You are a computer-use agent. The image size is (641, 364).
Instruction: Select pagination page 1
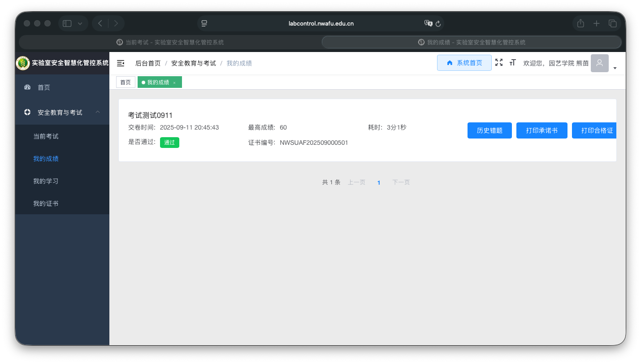pyautogui.click(x=379, y=182)
